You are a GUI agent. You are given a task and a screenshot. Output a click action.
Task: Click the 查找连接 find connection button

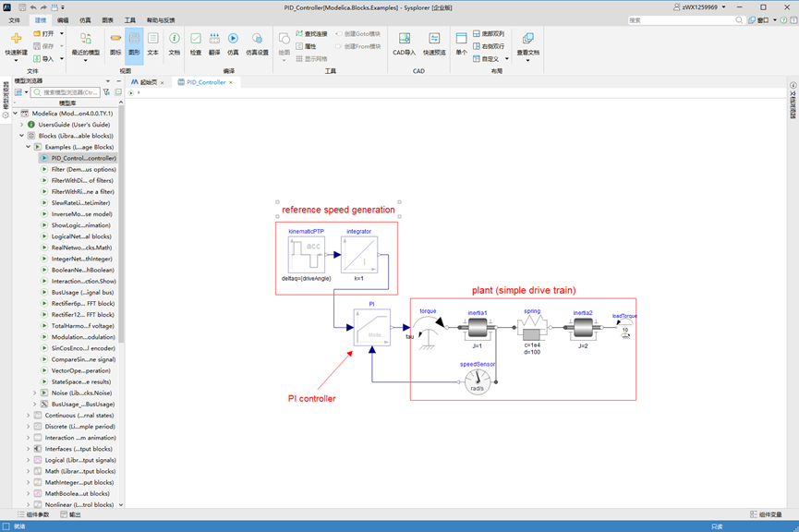(x=311, y=33)
